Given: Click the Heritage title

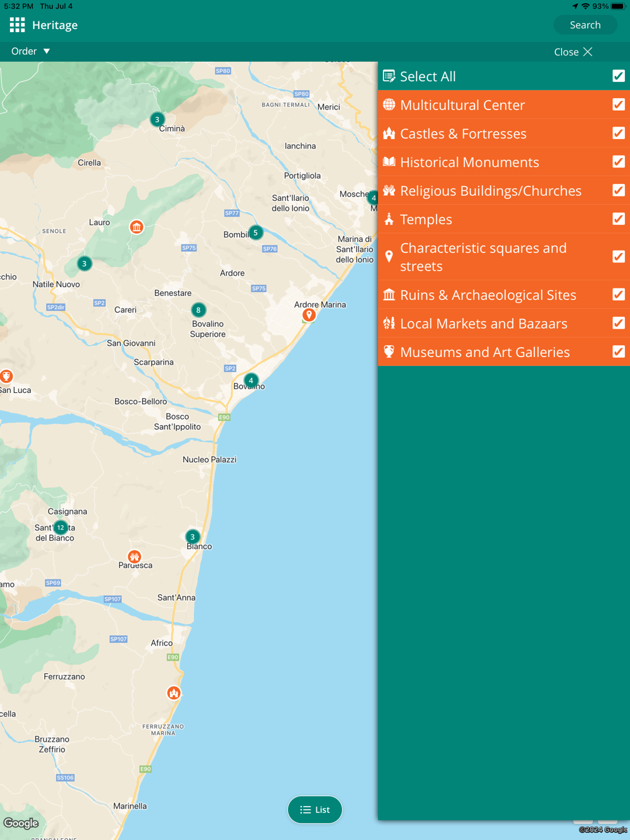Looking at the screenshot, I should point(55,25).
